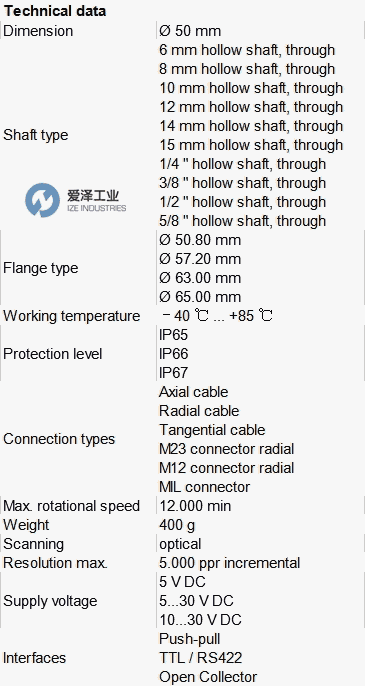Click the Ø 50 mm dimension value
This screenshot has width=365, height=686.
click(190, 31)
